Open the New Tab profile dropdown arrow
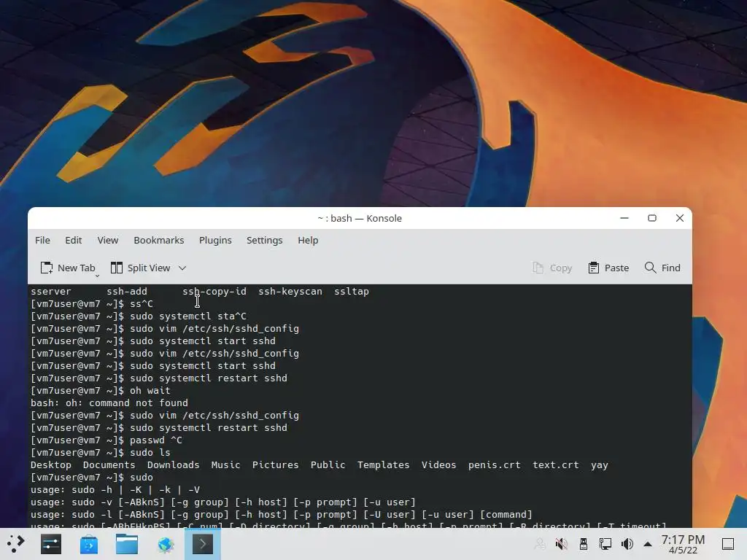This screenshot has width=747, height=560. (x=97, y=276)
